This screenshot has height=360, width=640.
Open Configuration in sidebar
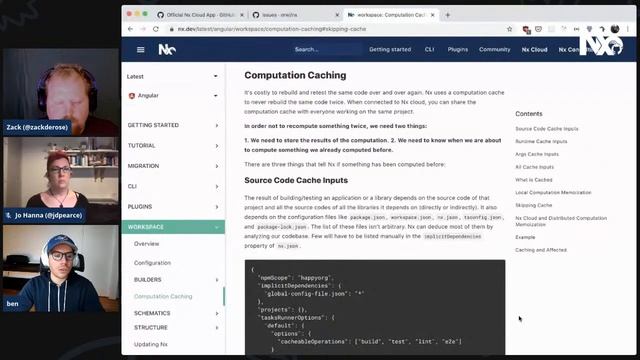152,263
